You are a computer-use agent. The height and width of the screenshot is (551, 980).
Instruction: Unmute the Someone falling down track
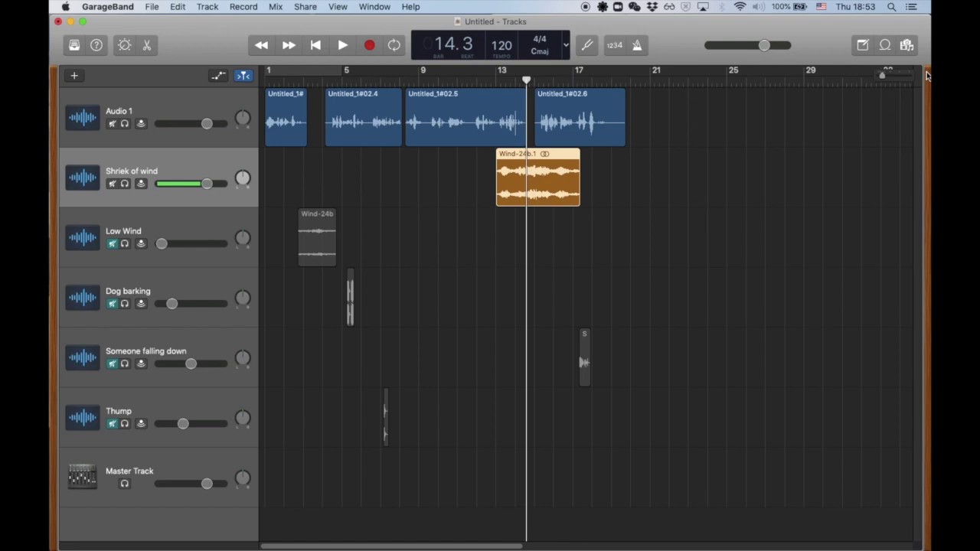point(112,364)
